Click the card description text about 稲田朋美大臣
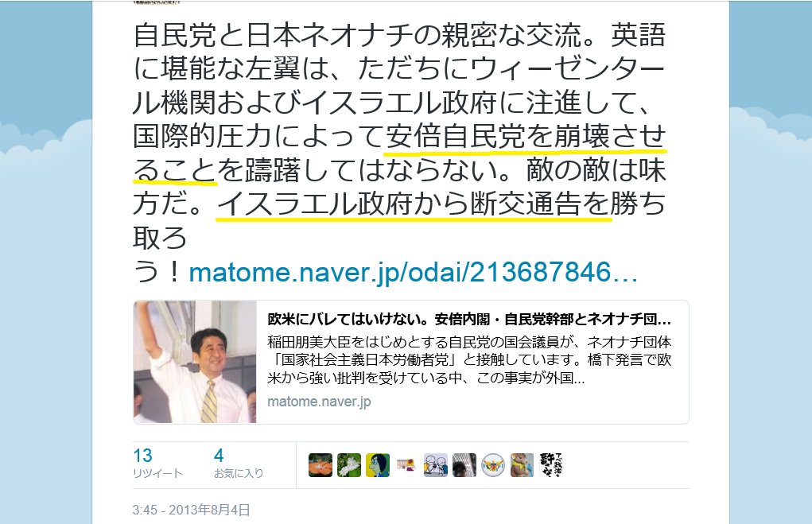Screen dimensions: 812x524 (x=469, y=360)
